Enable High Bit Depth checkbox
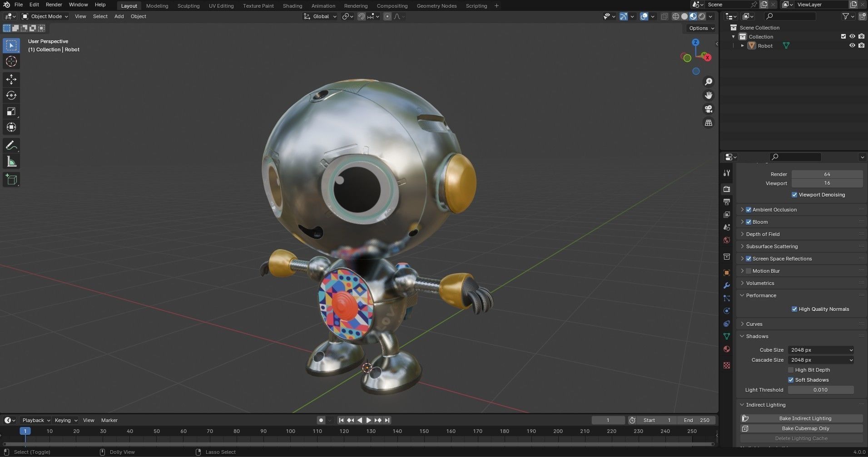 coord(791,370)
